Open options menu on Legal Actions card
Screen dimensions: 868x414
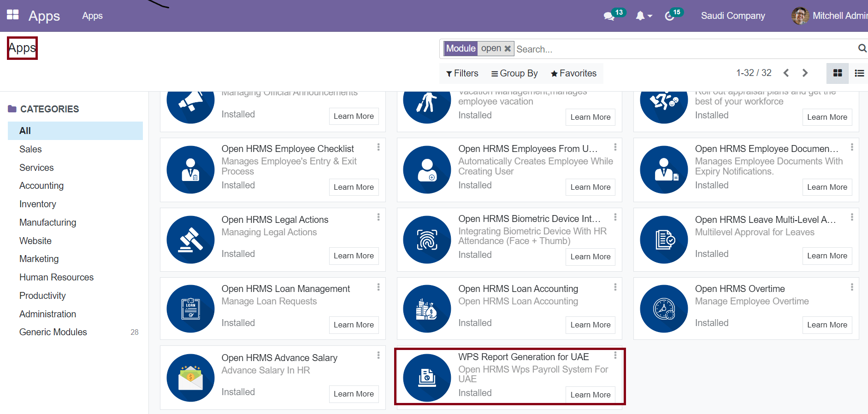pyautogui.click(x=378, y=217)
